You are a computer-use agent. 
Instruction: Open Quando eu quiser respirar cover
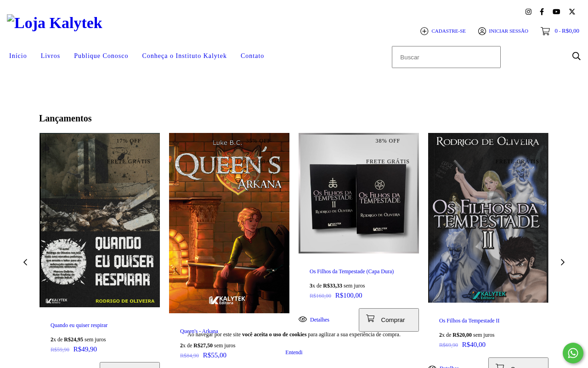click(x=100, y=220)
